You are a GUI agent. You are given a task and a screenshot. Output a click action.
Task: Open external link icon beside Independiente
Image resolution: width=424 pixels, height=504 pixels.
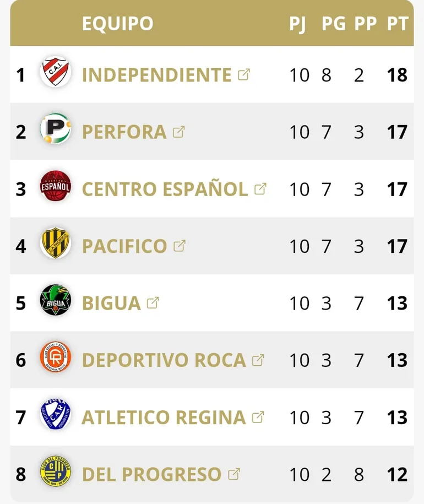(244, 74)
